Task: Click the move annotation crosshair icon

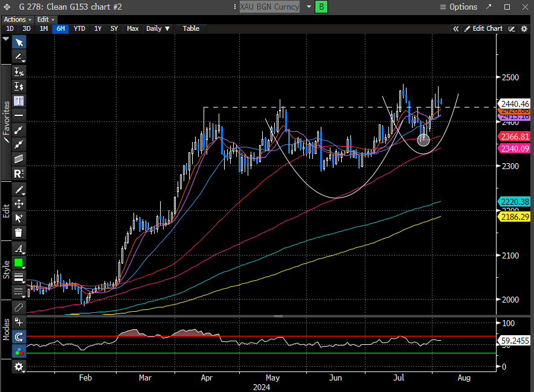Action: (x=19, y=204)
